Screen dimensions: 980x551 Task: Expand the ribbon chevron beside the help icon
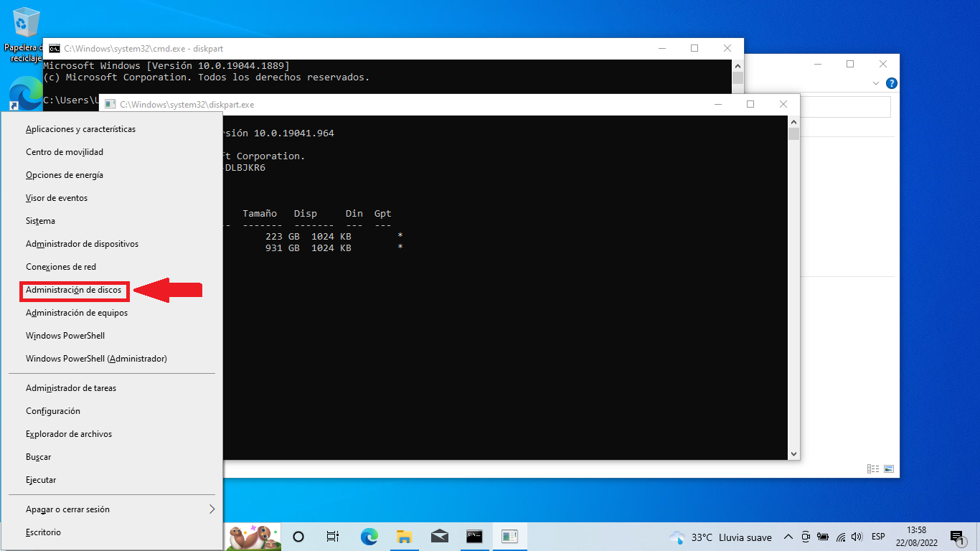coord(875,83)
